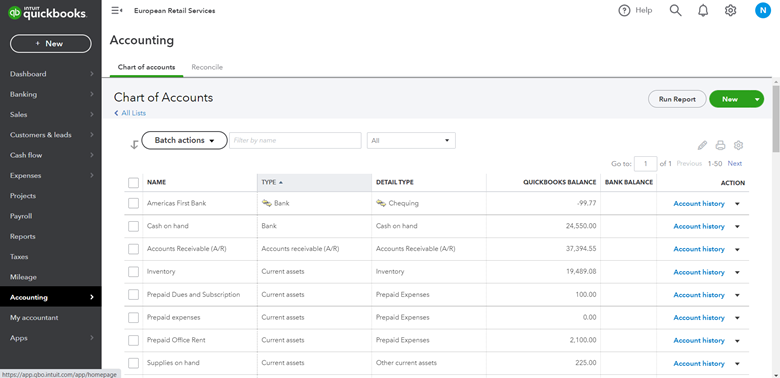This screenshot has width=780, height=378.
Task: Open Mileage in the sidebar
Action: pos(51,277)
